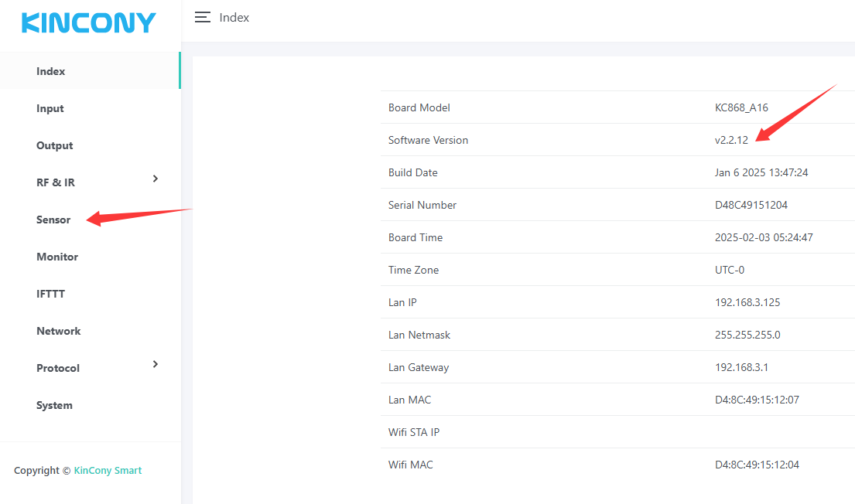The image size is (855, 504).
Task: Click the software version value v2.2.12
Action: (x=731, y=140)
